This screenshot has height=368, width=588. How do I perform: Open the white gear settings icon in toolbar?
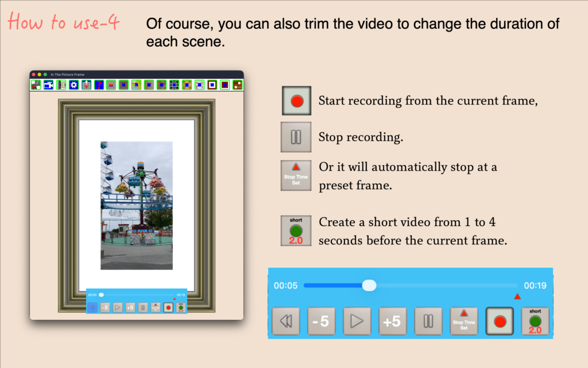click(x=73, y=85)
